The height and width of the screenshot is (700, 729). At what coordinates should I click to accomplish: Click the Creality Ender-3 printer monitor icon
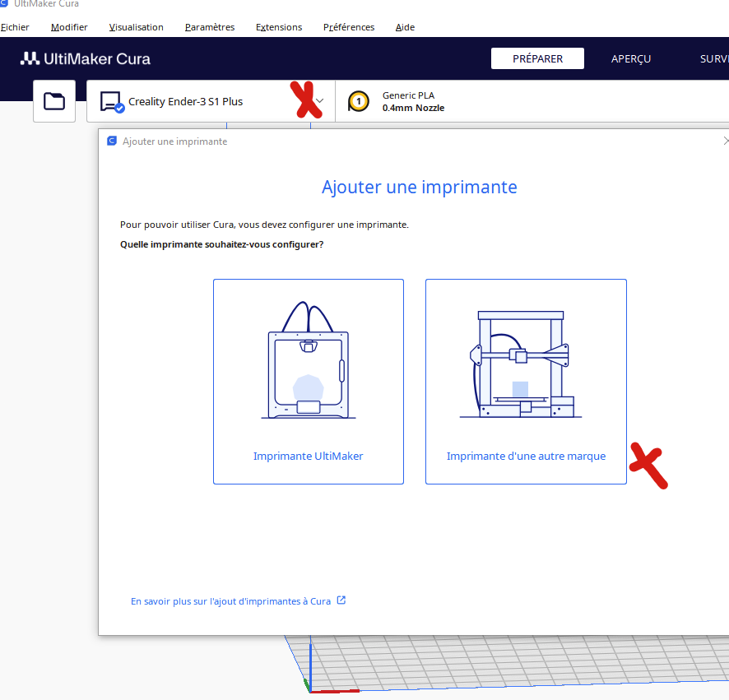pyautogui.click(x=112, y=102)
